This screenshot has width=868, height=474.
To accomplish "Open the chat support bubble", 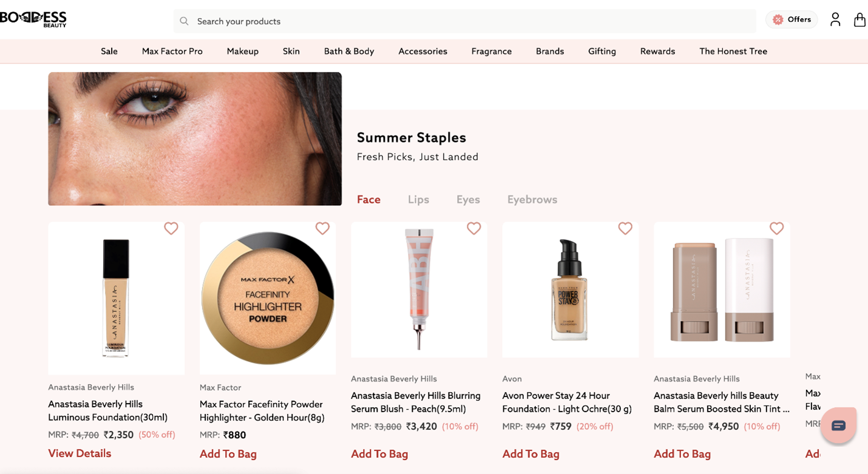I will pos(838,425).
